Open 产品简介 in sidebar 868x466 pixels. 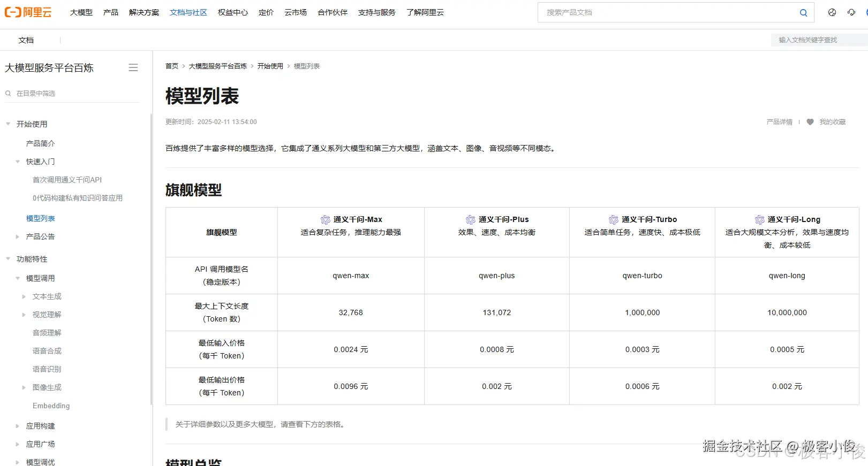pos(41,143)
